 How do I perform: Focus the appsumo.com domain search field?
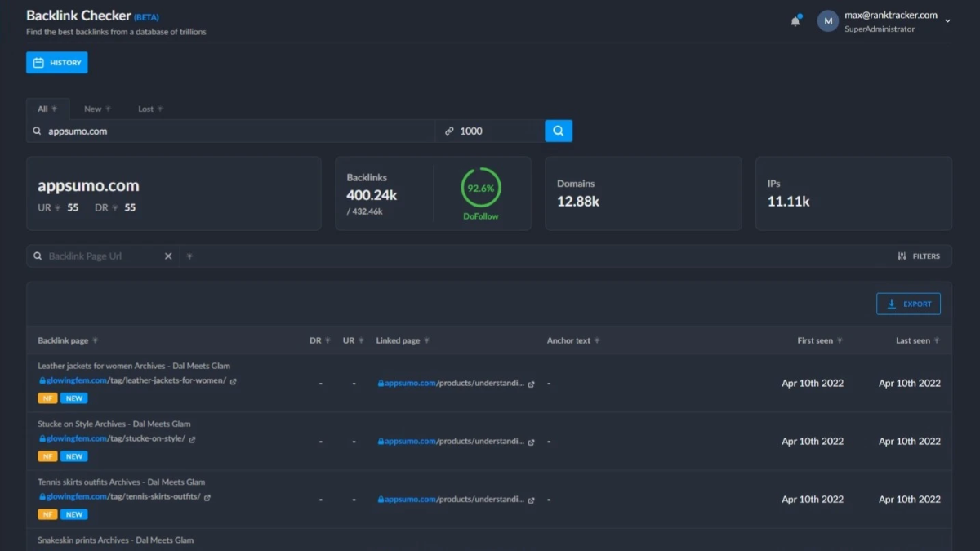(231, 131)
